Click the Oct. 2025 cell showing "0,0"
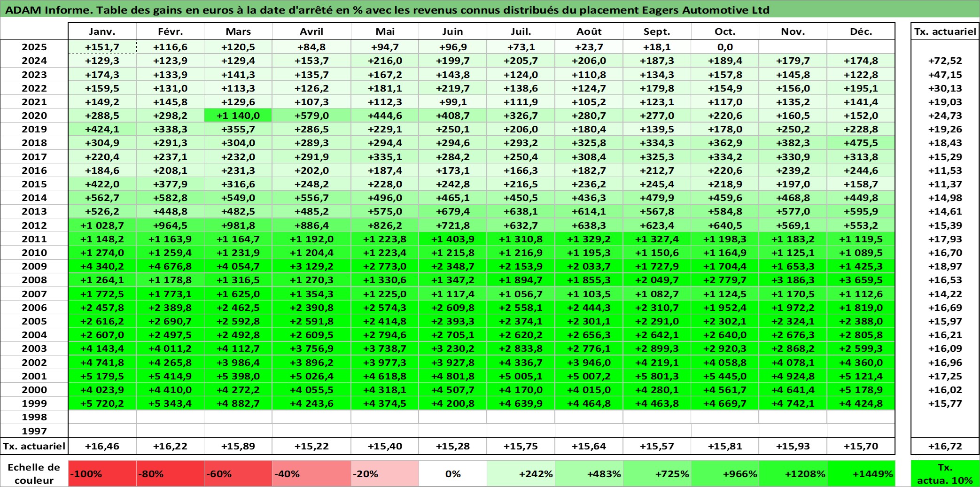The image size is (980, 487). click(x=725, y=47)
